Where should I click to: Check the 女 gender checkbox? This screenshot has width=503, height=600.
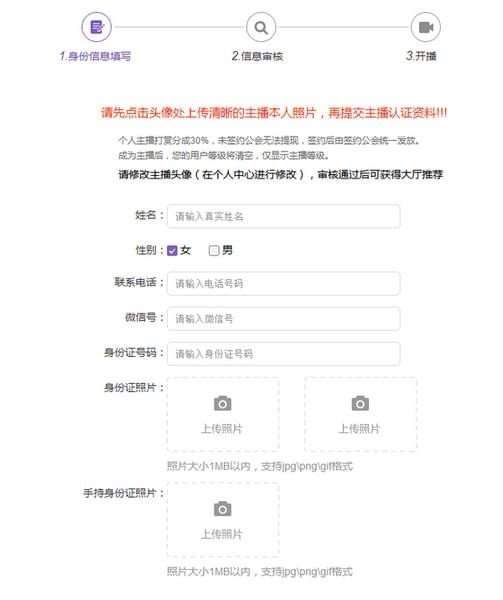(172, 251)
